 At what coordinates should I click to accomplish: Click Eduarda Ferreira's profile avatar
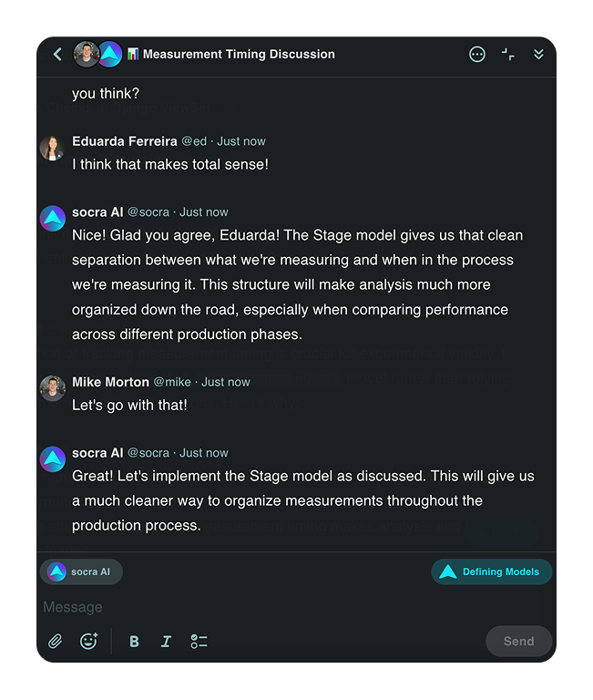coord(52,148)
